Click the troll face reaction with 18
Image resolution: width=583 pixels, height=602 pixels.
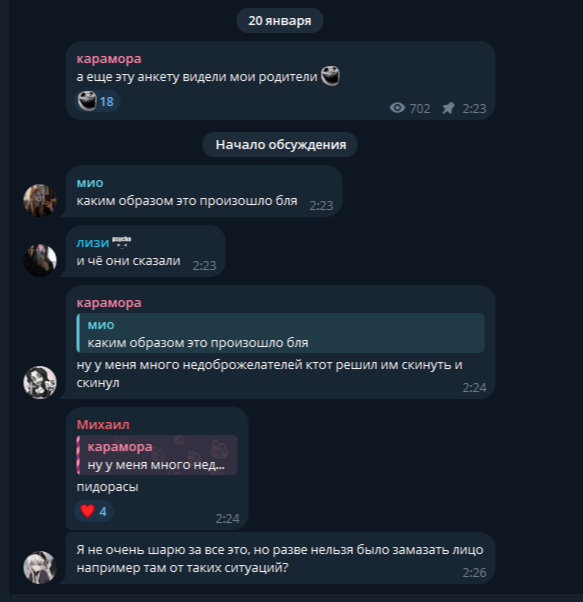[x=97, y=101]
